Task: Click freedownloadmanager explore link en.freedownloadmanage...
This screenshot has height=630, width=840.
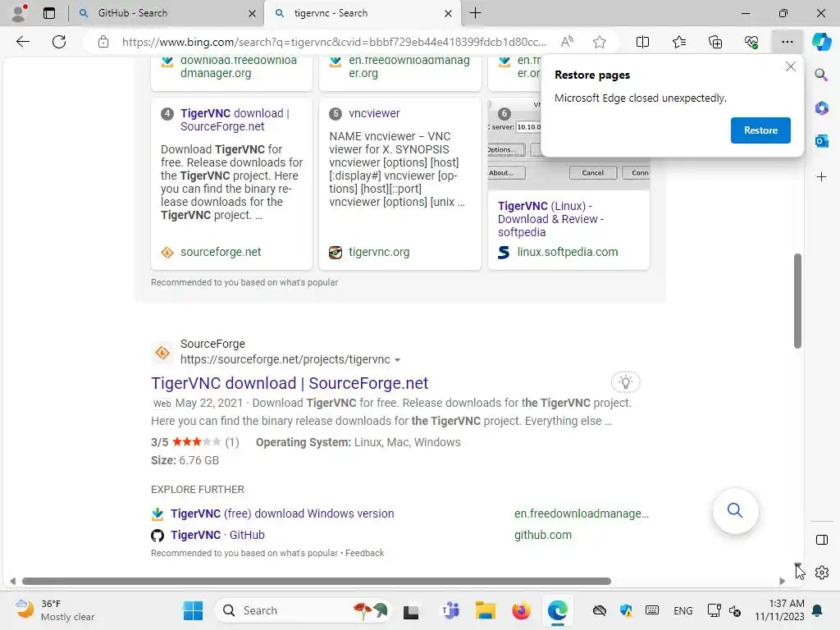Action: [x=582, y=514]
